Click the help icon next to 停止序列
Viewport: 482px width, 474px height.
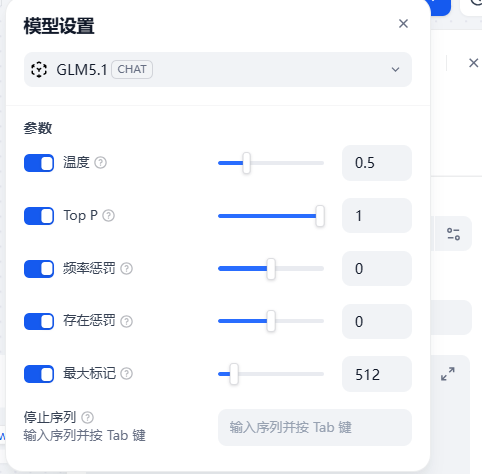pyautogui.click(x=88, y=417)
